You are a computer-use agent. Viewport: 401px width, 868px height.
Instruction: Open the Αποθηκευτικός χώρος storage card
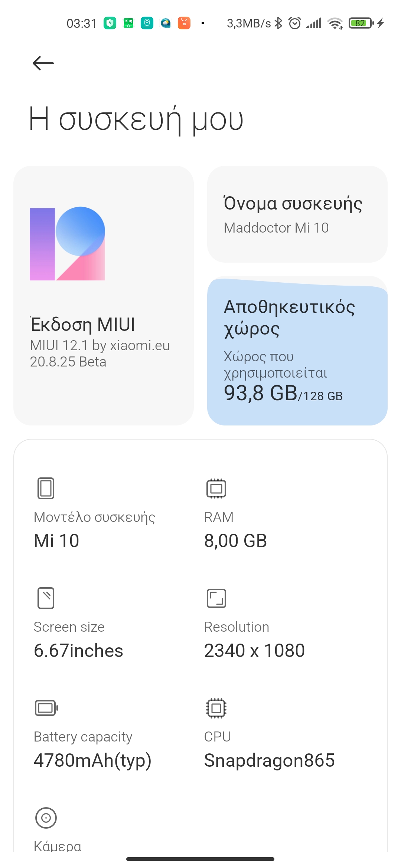click(297, 351)
